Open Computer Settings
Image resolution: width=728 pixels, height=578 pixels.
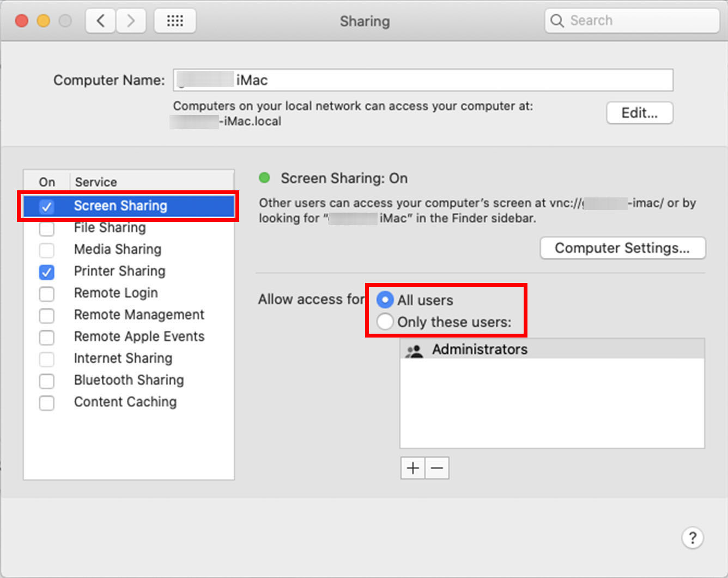[x=622, y=248]
